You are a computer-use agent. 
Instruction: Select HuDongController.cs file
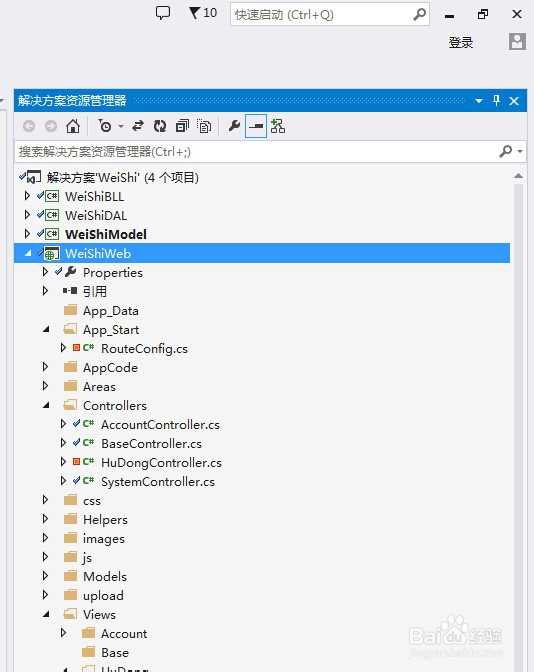161,463
